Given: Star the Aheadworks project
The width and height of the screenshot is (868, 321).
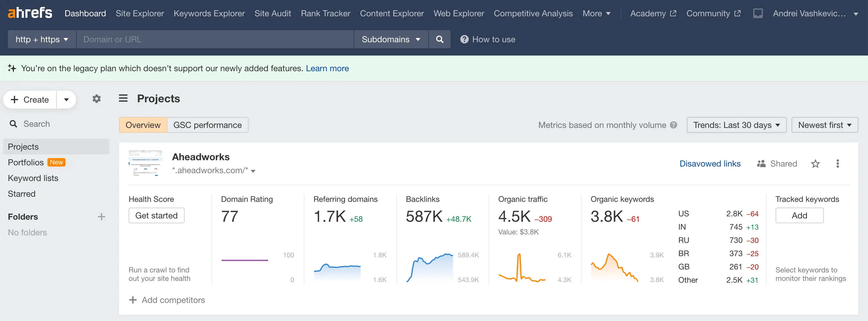Looking at the screenshot, I should pos(815,164).
